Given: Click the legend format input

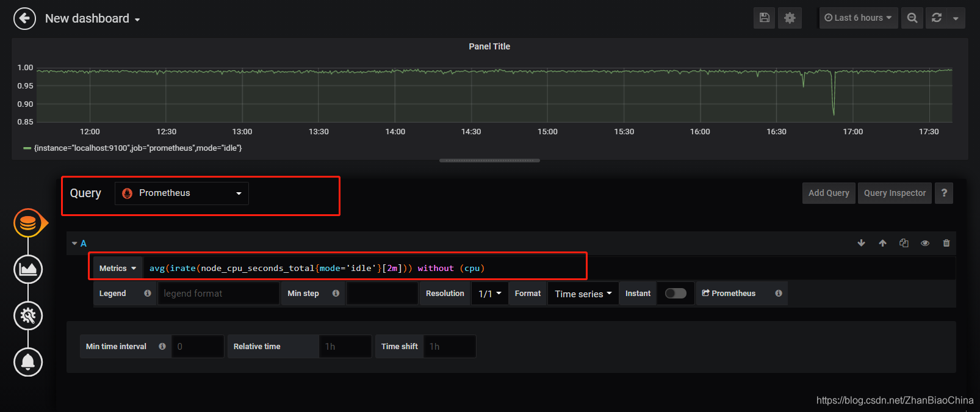Looking at the screenshot, I should (218, 294).
